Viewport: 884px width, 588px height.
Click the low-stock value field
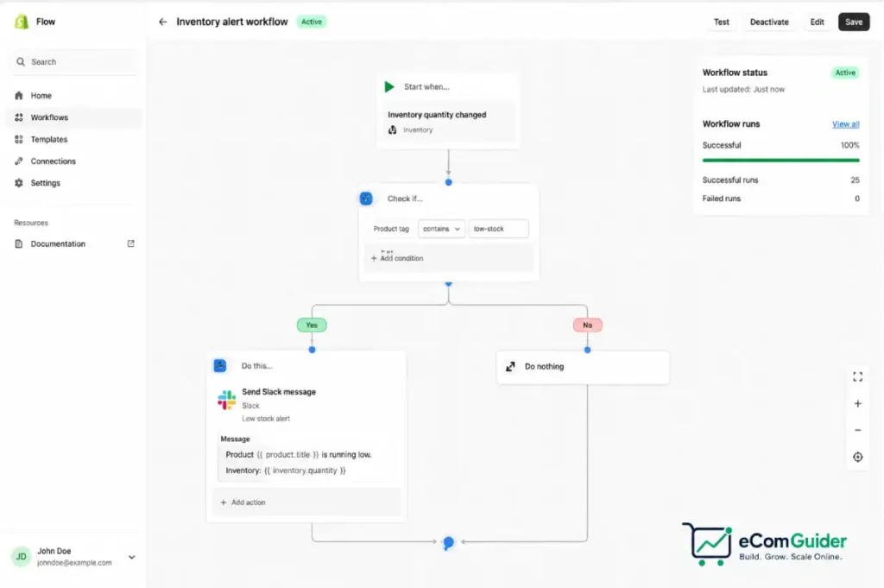tap(498, 229)
